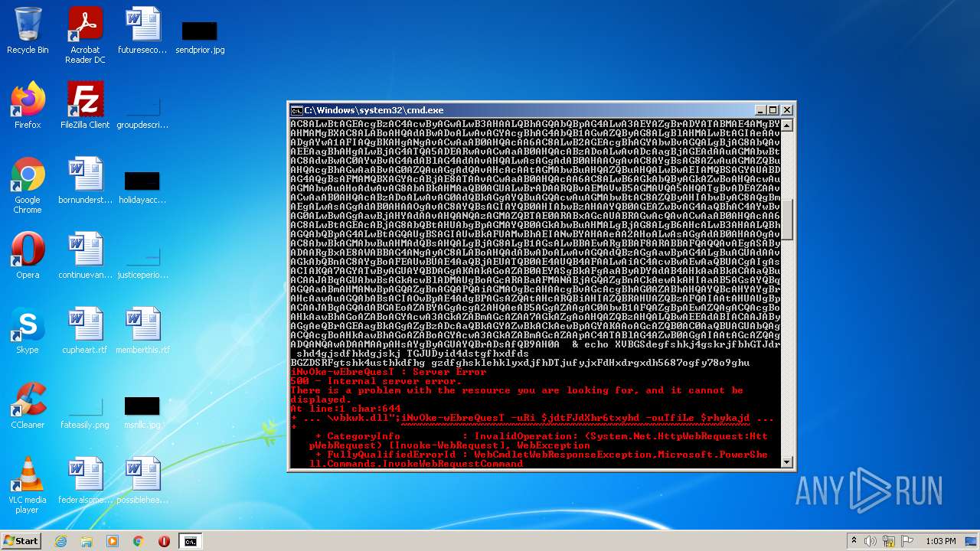Close the cmd.exe window
Image resolution: width=980 pixels, height=551 pixels.
pos(786,110)
